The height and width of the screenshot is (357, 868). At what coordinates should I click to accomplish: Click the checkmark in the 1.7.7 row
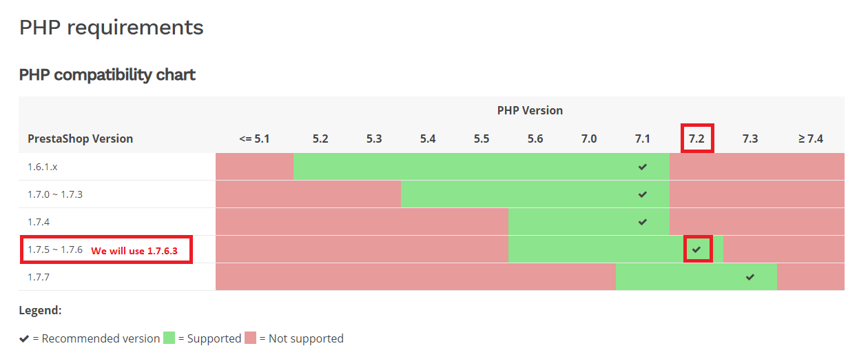[750, 277]
